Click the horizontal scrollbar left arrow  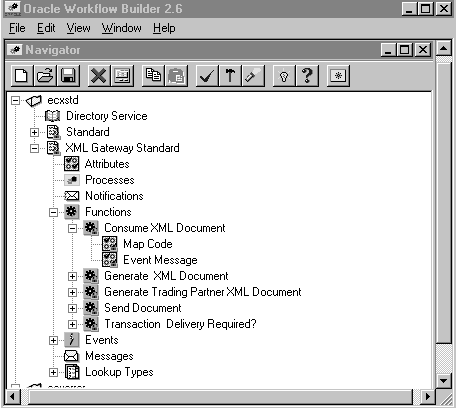click(13, 397)
